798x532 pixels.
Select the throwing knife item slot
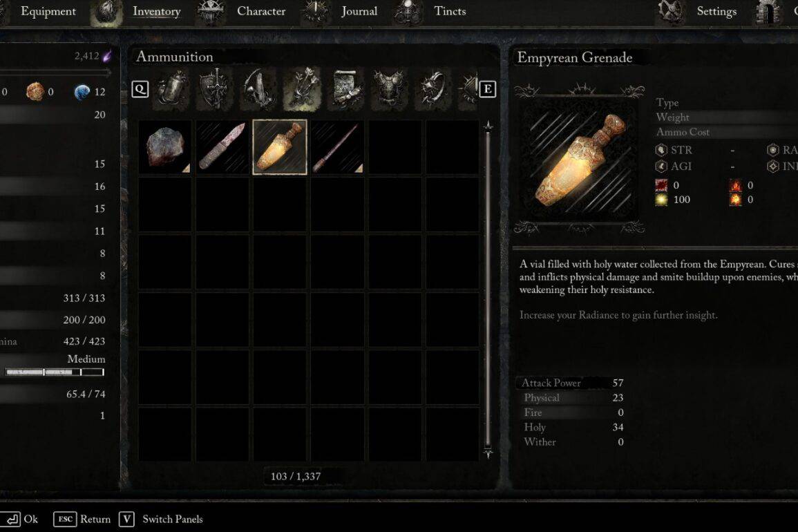tap(222, 147)
